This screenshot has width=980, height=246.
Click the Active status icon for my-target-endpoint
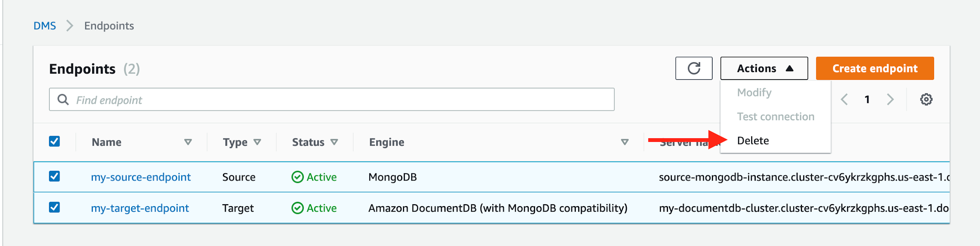tap(298, 208)
